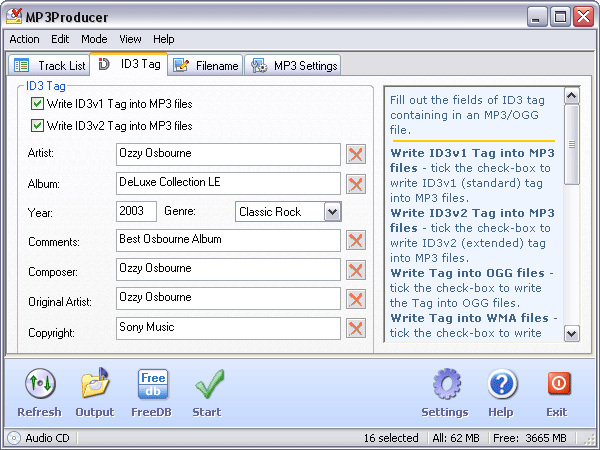Click the MP3Producer title bar app icon
This screenshot has height=450, width=600.
tap(14, 16)
